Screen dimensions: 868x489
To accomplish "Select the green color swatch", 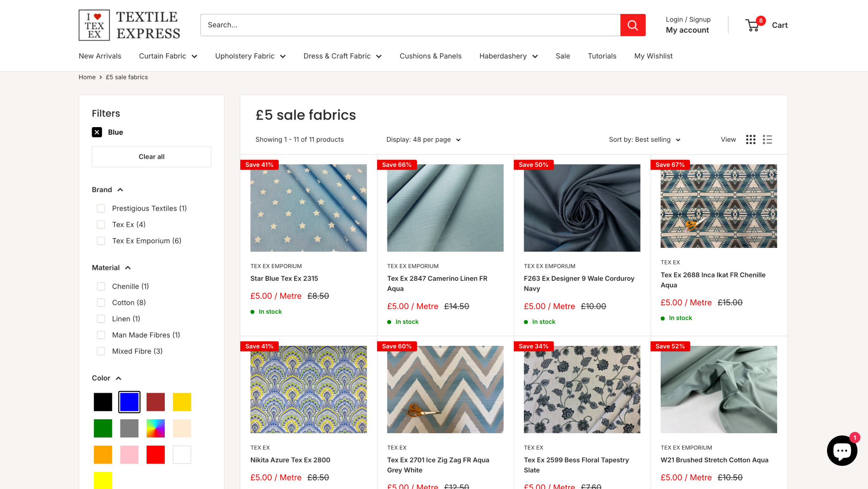I will tap(103, 428).
